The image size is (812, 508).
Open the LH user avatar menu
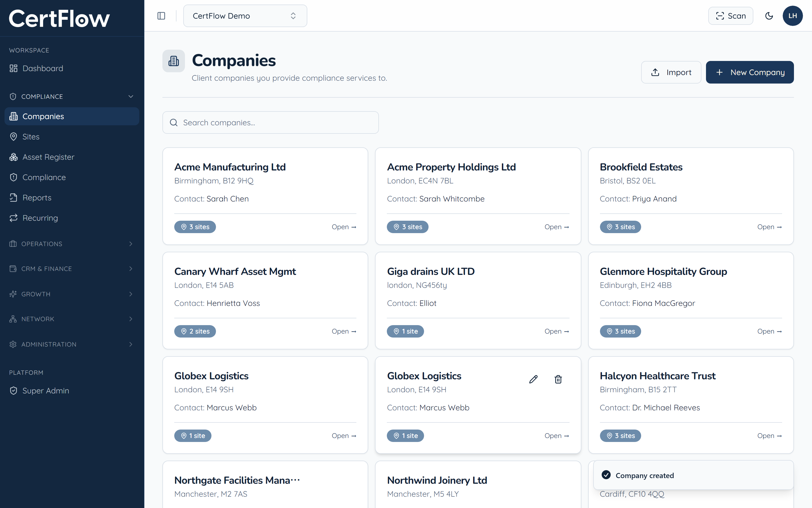pos(793,16)
